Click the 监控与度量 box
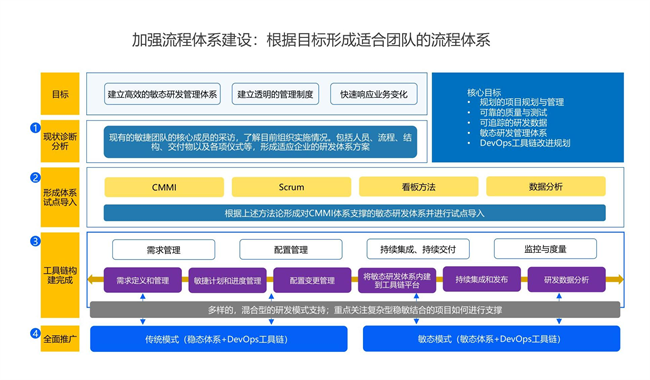650x380 pixels. point(546,249)
